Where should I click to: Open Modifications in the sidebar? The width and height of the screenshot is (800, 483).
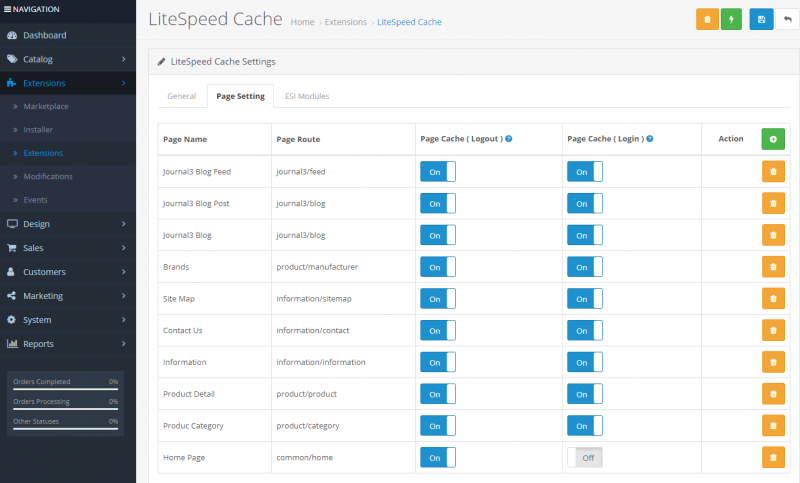(48, 176)
